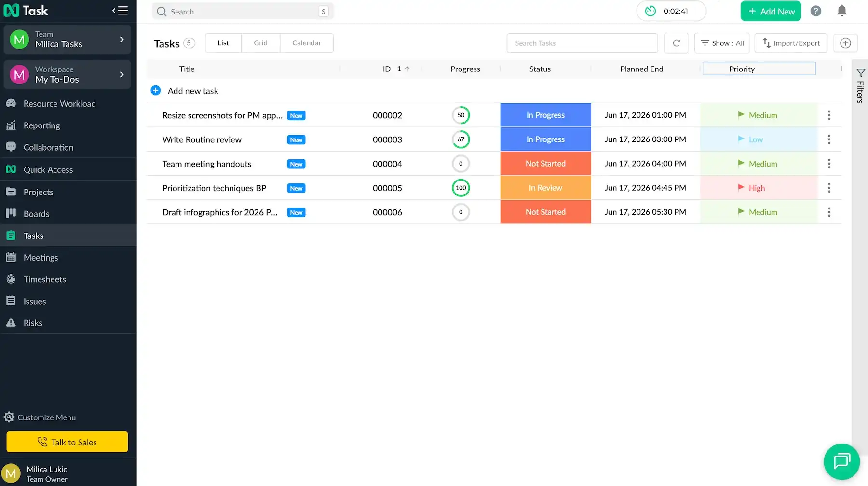Change Medium priority of Draft infographics task

coord(759,212)
